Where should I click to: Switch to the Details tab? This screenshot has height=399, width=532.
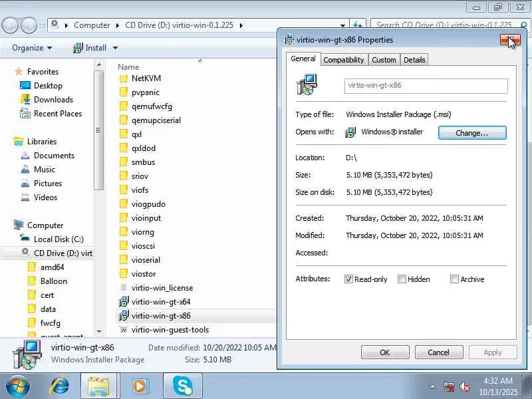(414, 60)
